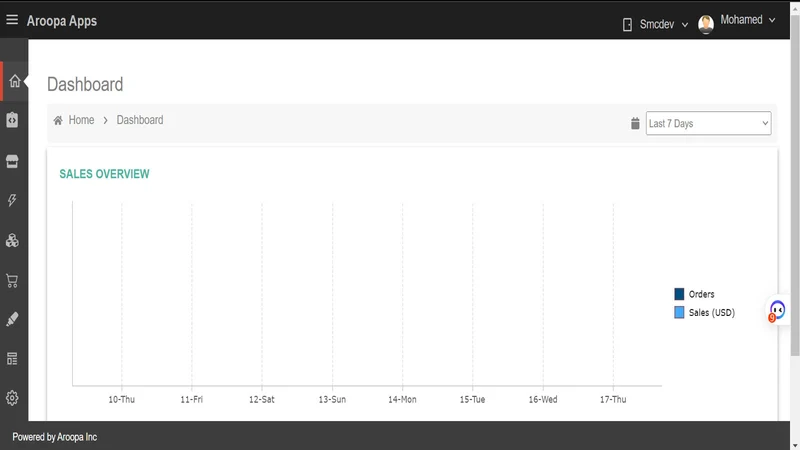
Task: Open the hamburger menu icon
Action: click(x=12, y=20)
